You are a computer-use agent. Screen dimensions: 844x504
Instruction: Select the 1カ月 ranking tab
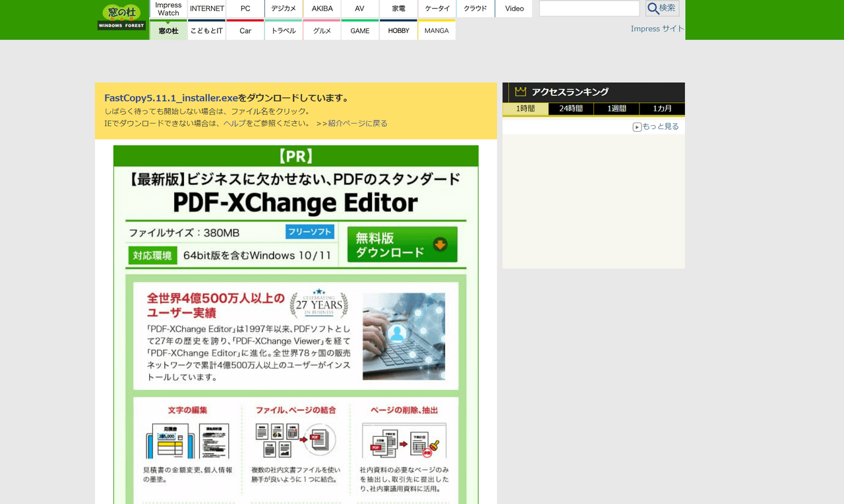(662, 109)
